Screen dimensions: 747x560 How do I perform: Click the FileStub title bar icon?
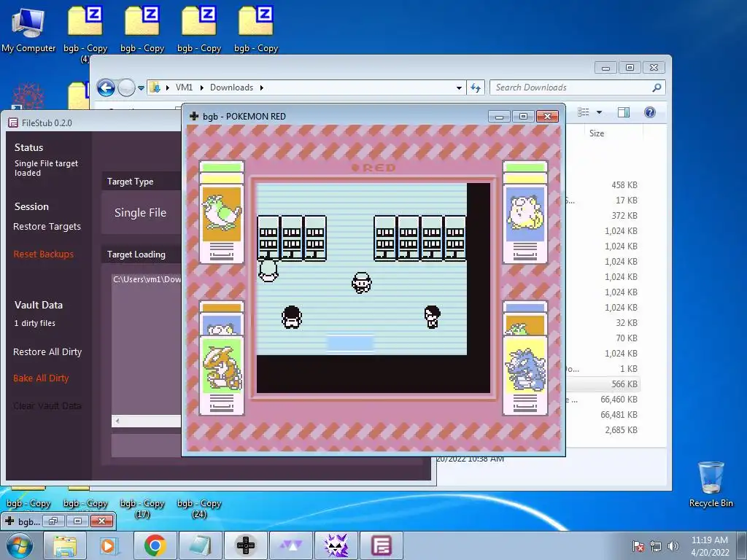click(x=13, y=122)
